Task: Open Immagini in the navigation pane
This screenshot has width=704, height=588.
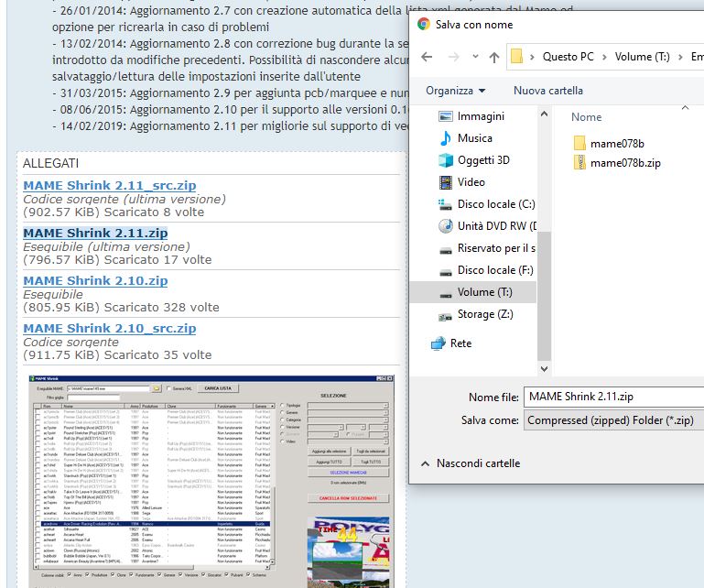Action: 481,116
